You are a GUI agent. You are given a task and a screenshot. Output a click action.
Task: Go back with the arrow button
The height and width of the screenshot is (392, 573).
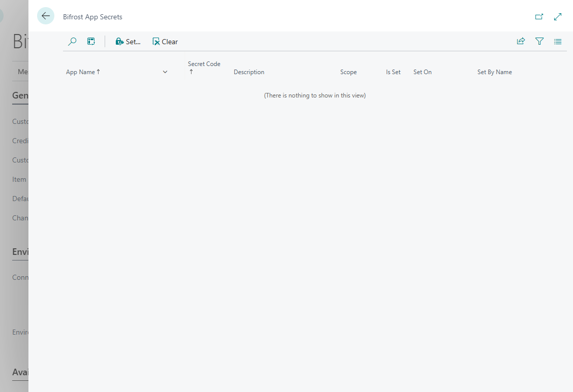(x=46, y=16)
